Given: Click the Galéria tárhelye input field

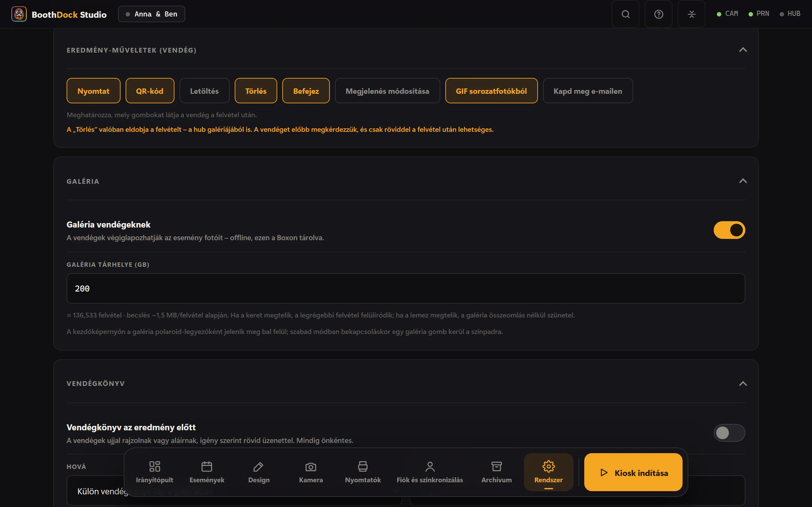Looking at the screenshot, I should coord(406,288).
